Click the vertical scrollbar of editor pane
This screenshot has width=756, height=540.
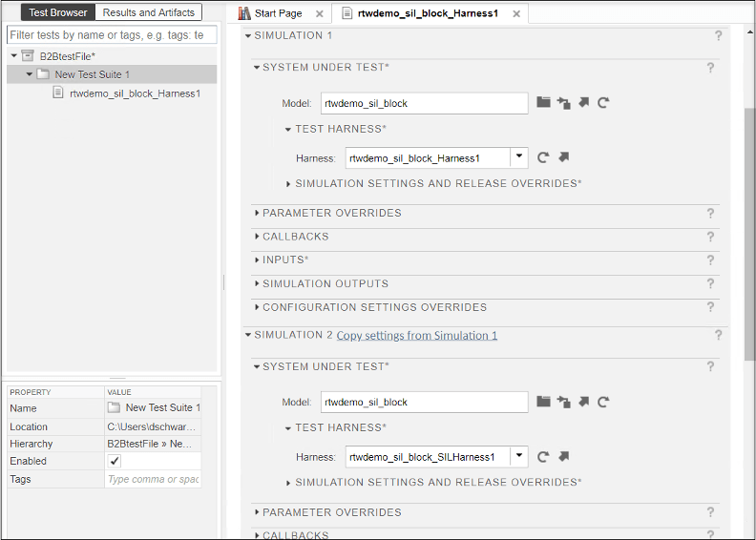[x=749, y=234]
